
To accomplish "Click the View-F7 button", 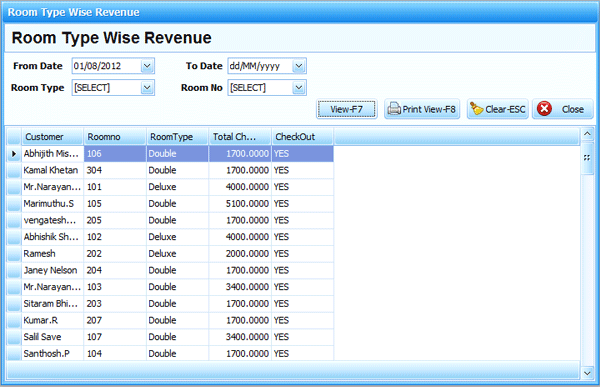I will tap(346, 109).
